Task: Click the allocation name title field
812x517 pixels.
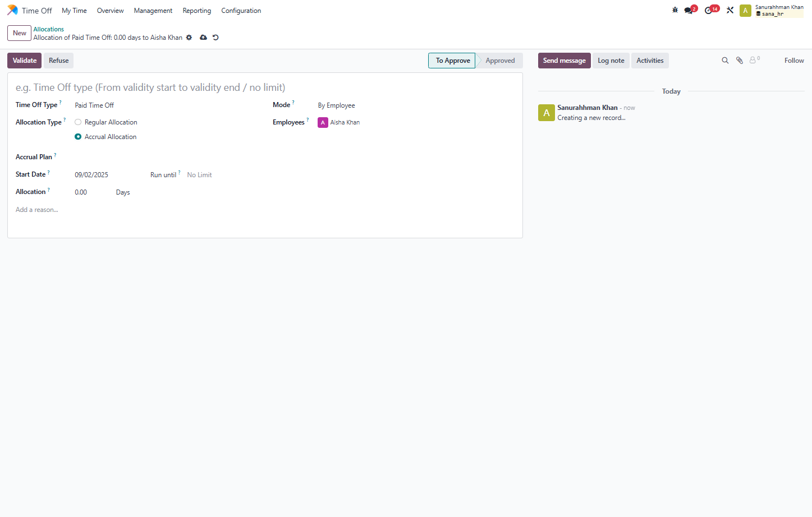Action: (x=265, y=87)
